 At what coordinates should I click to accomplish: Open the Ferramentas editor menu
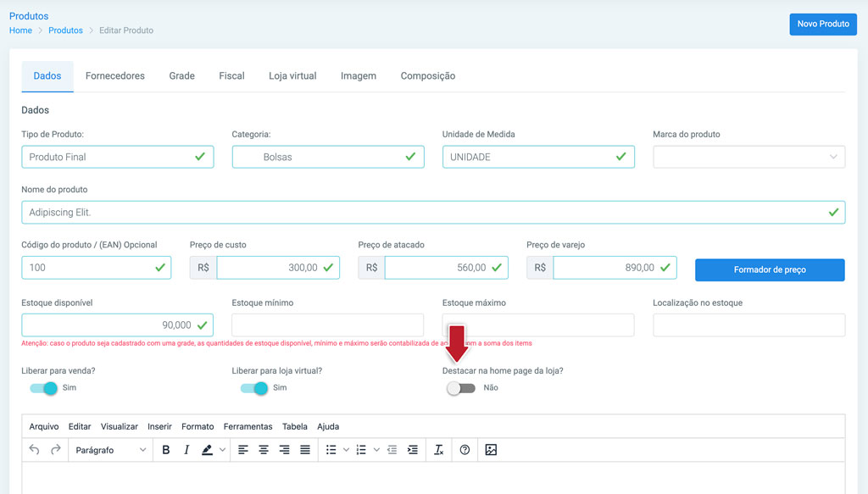pos(248,426)
